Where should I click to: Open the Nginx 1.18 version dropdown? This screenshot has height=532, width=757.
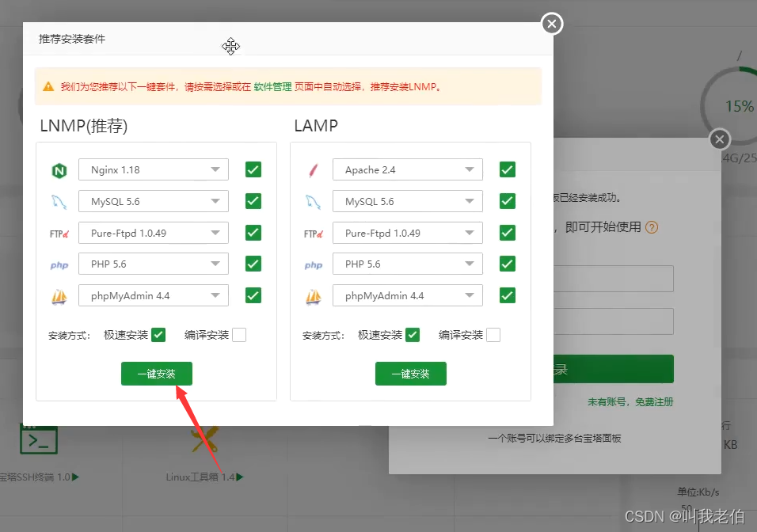[x=154, y=169]
